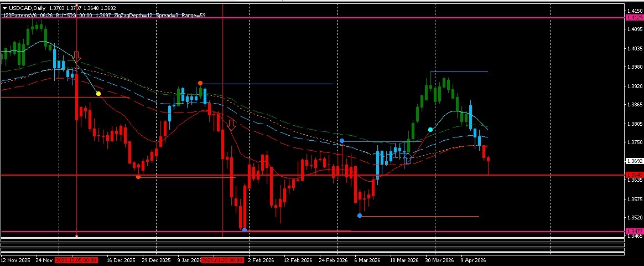Click the 1.3520 price scale label
The width and height of the screenshot is (644, 266).
point(634,217)
